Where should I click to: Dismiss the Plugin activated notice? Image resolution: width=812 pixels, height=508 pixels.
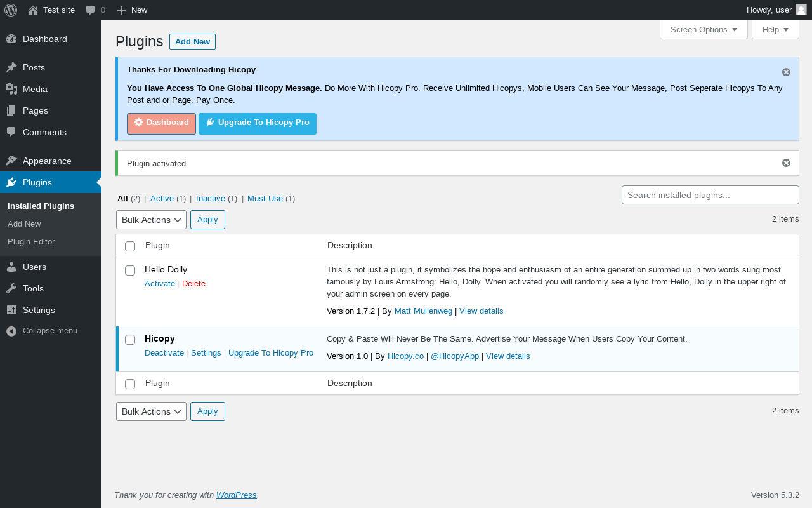pos(786,163)
